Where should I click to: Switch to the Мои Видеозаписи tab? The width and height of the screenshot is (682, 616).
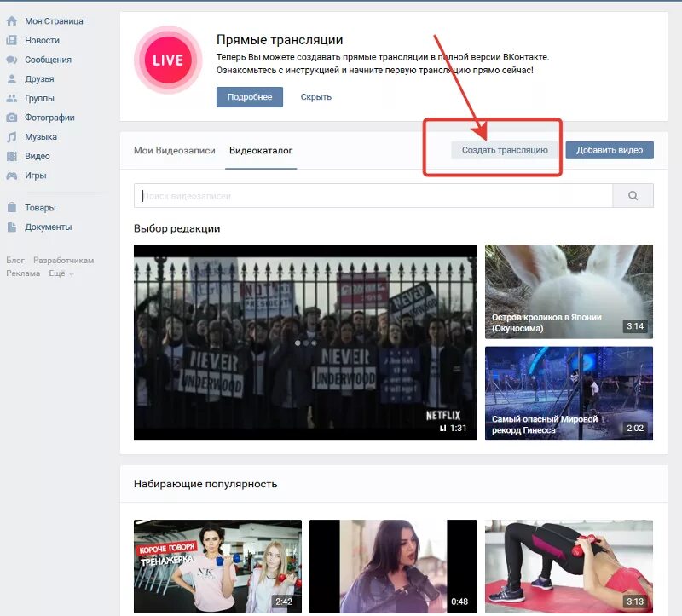point(175,150)
